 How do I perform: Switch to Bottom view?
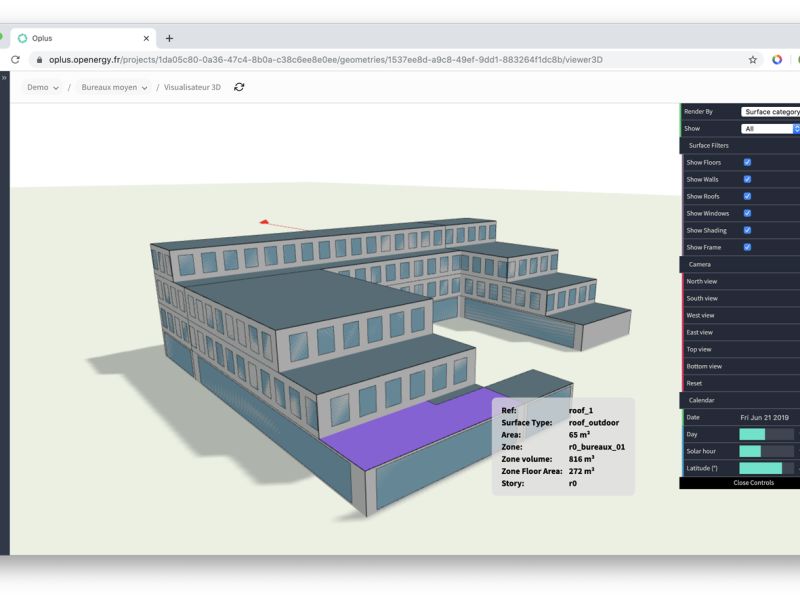pyautogui.click(x=741, y=366)
